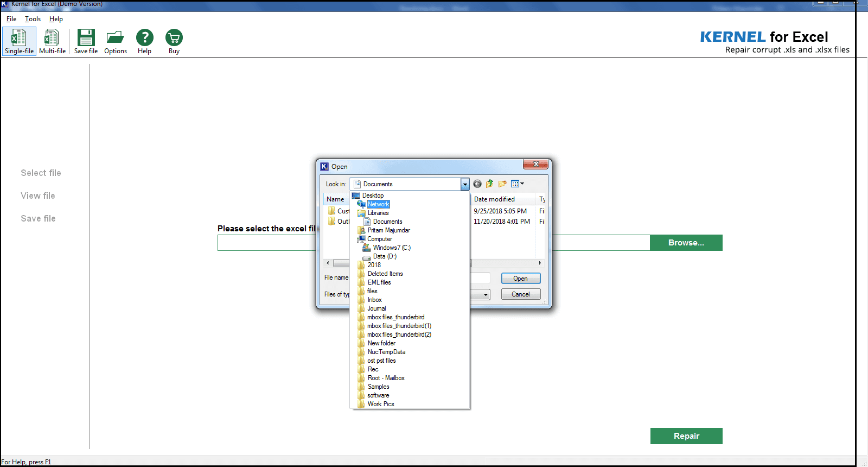Click the Open button in dialog
Viewport: 868px width, 467px height.
pyautogui.click(x=521, y=279)
